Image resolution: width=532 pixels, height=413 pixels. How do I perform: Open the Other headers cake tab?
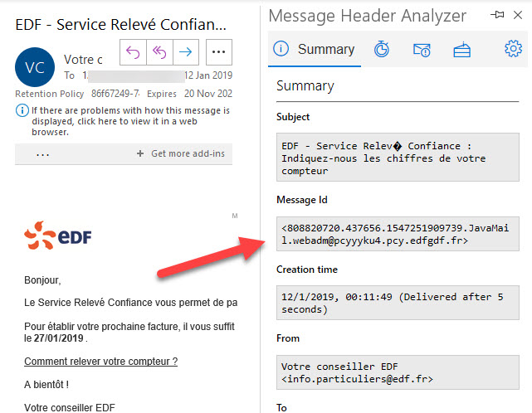[x=461, y=50]
